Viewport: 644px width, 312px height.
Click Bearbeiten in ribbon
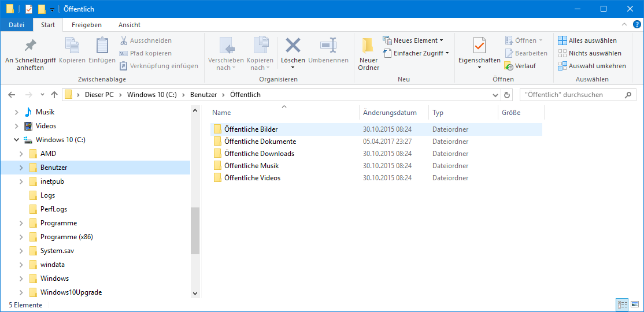coord(526,53)
